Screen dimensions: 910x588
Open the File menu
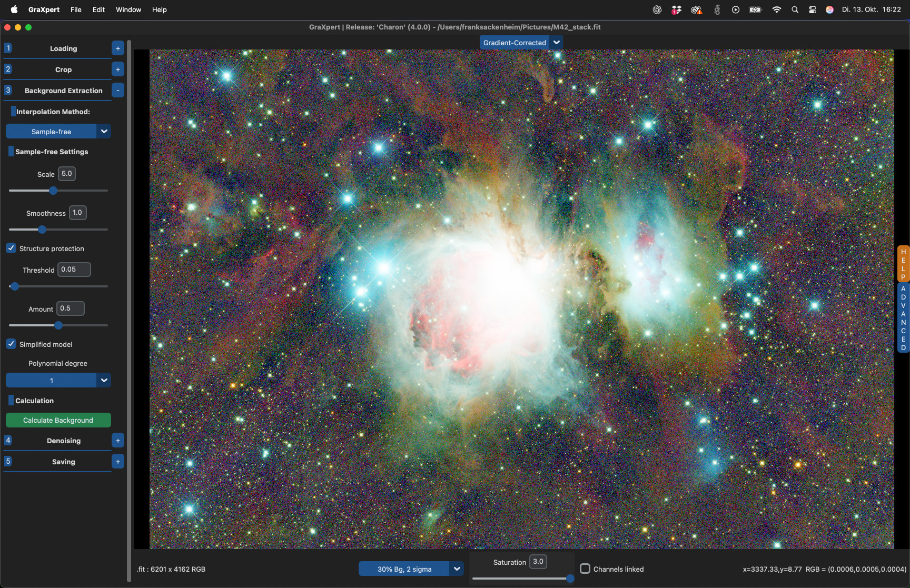click(x=76, y=9)
